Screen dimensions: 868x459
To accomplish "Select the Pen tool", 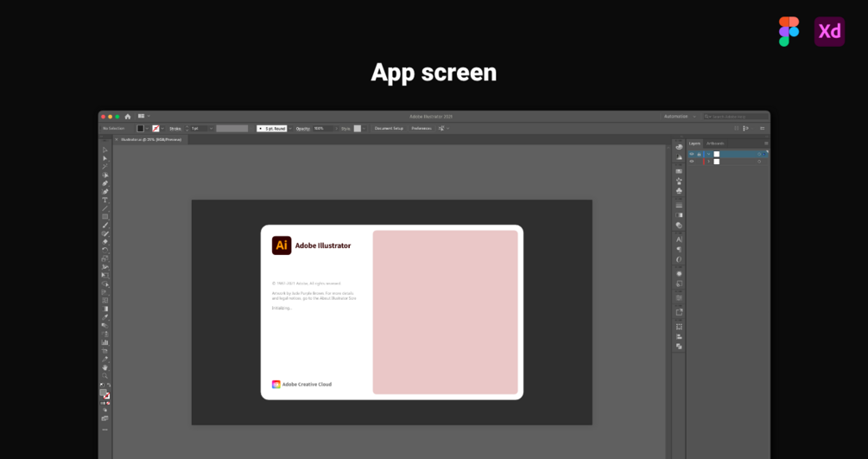I will pos(105,183).
